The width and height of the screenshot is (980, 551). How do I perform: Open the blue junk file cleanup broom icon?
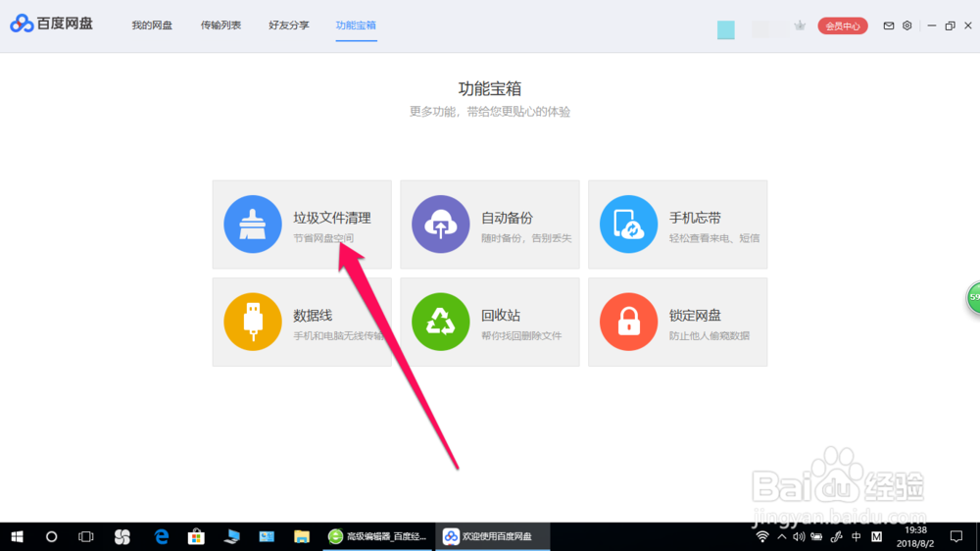[253, 224]
